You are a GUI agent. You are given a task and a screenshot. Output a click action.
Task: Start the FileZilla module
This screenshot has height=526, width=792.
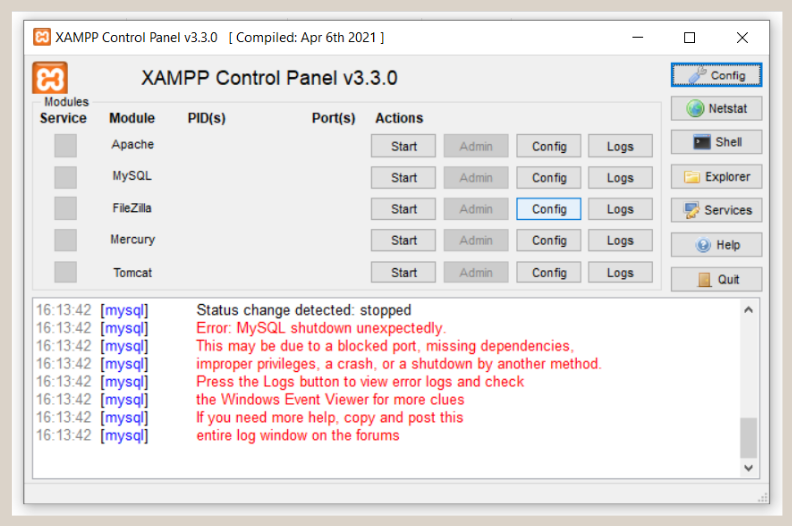403,209
